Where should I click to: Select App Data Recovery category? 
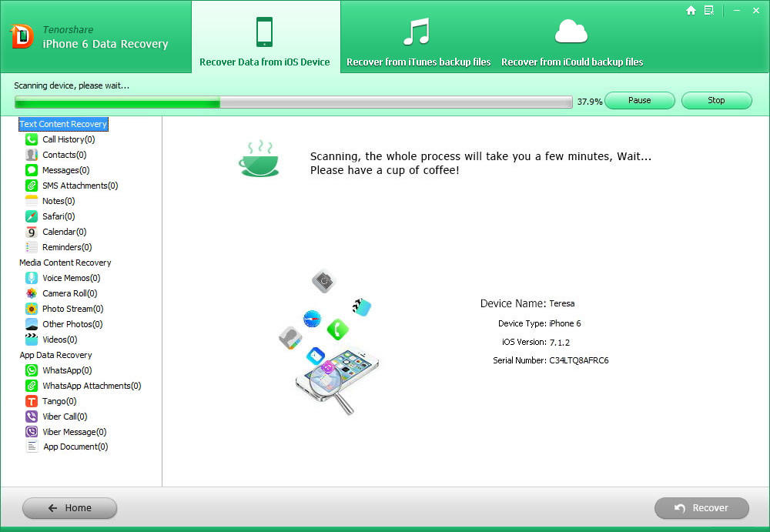pyautogui.click(x=56, y=355)
